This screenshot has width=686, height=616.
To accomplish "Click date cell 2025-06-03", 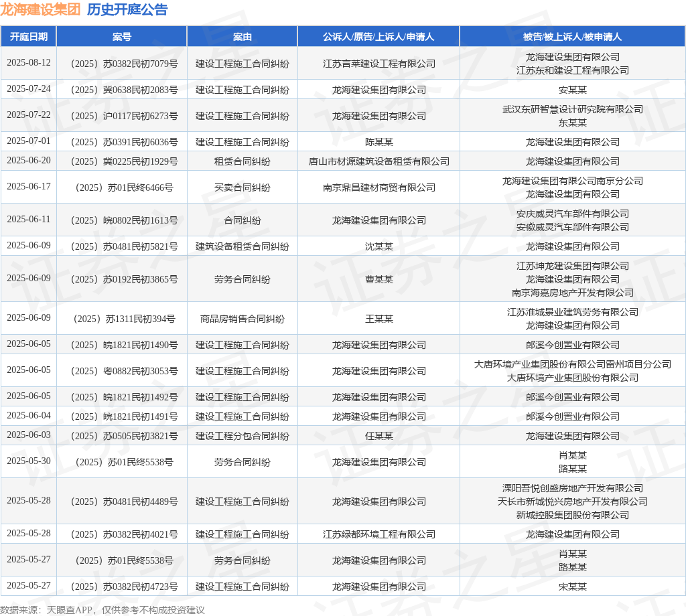I will (29, 435).
